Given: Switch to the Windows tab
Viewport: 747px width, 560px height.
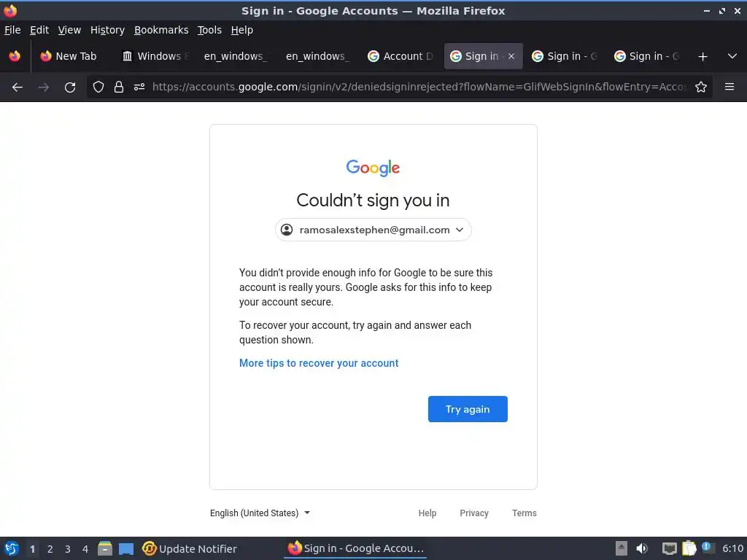Looking at the screenshot, I should coord(154,56).
